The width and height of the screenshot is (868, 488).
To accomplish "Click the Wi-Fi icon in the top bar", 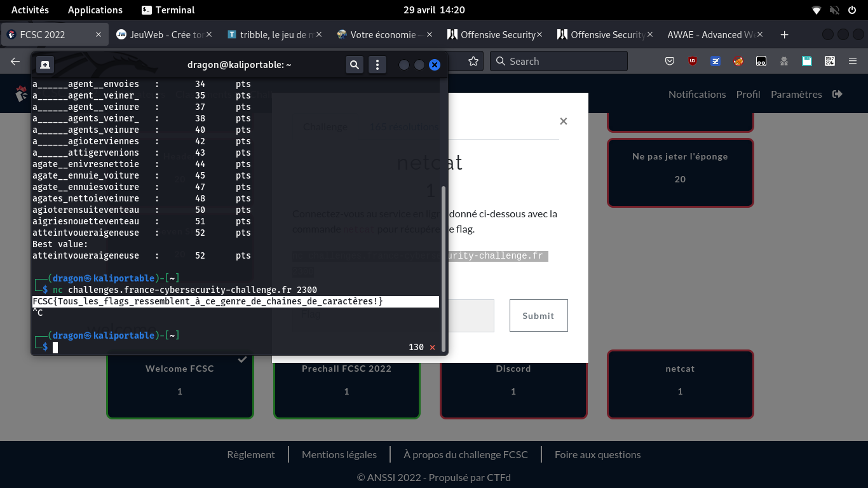I will coord(817,10).
